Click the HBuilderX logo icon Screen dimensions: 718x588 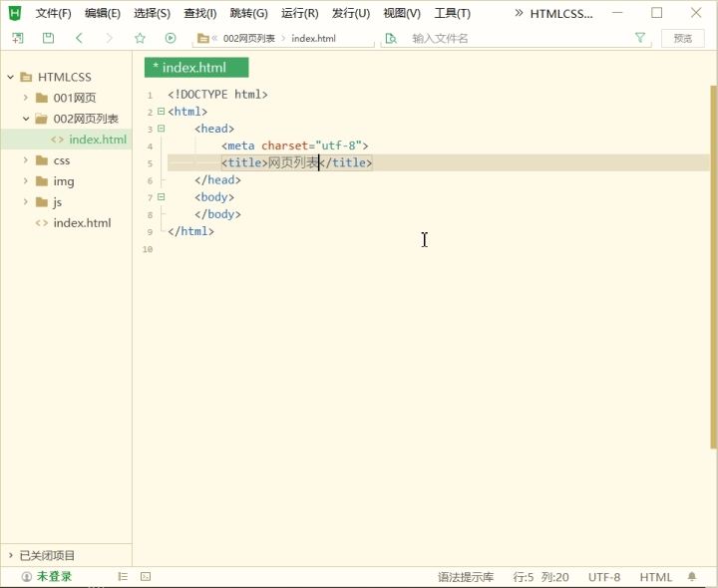(15, 13)
